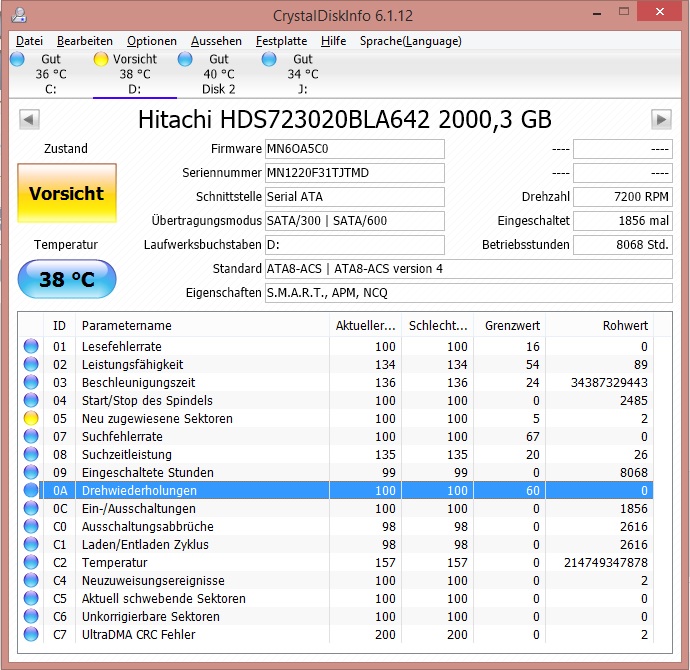Go to next disk with right arrow

tap(661, 119)
